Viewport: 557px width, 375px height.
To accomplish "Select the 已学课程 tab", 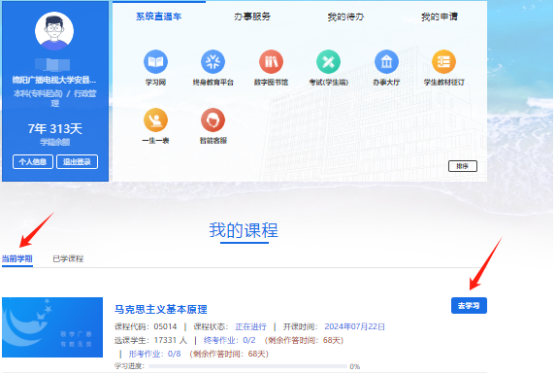I will 68,259.
